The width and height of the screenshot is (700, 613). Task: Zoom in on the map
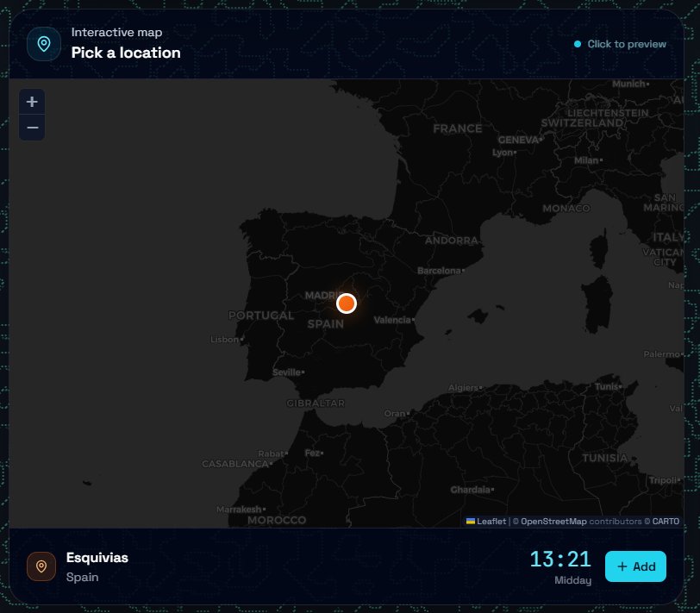tap(32, 102)
